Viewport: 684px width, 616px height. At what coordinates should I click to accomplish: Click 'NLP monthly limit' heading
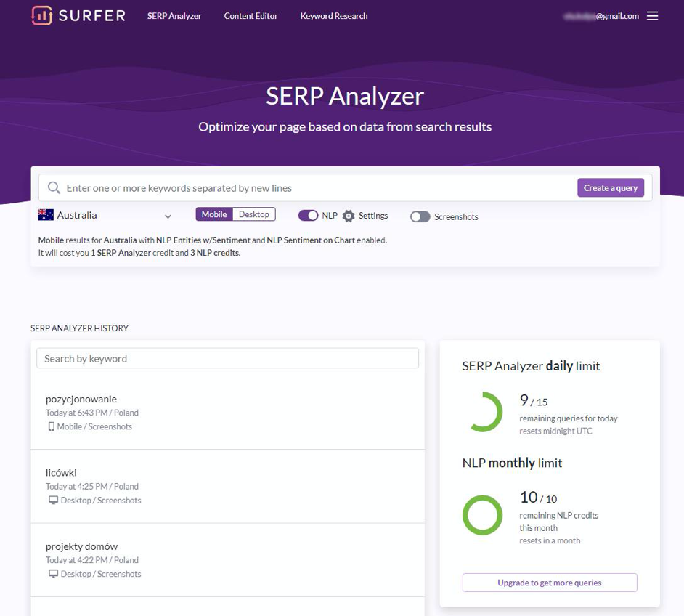(512, 463)
